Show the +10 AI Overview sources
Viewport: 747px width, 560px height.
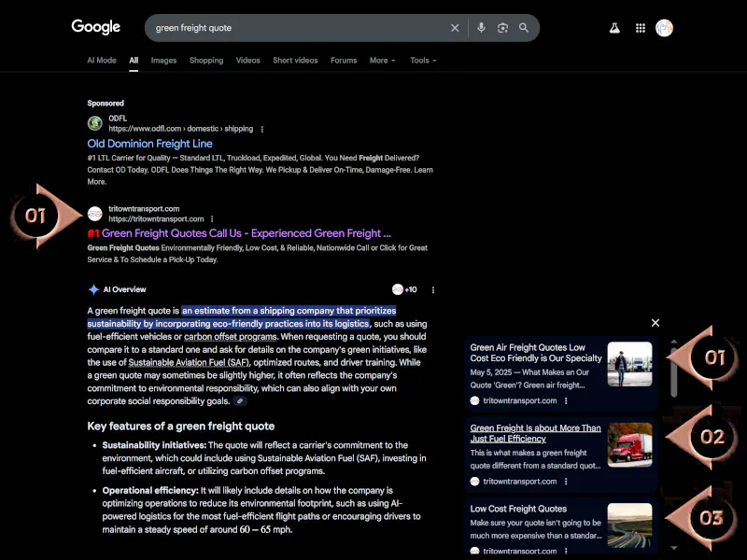(x=404, y=290)
